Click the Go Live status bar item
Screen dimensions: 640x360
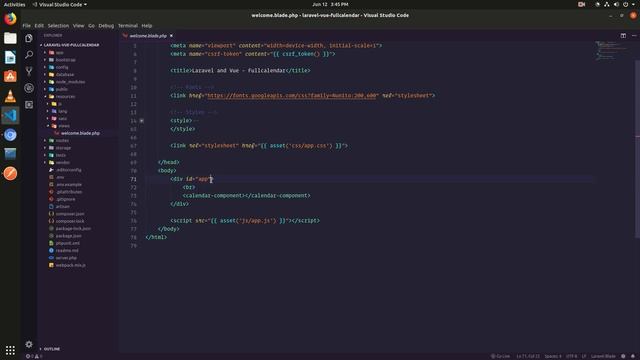click(x=500, y=356)
